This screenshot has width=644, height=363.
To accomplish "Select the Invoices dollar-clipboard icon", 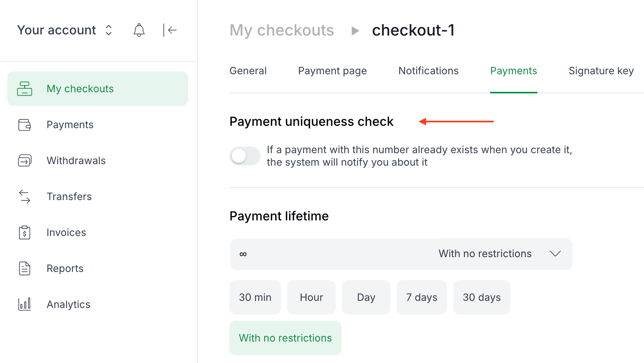I will 25,232.
